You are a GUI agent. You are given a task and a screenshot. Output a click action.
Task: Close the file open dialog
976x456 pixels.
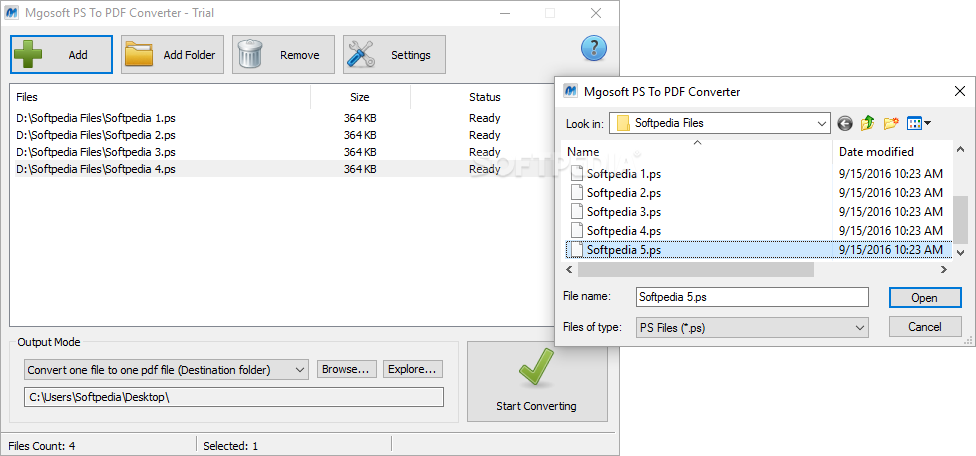(960, 91)
